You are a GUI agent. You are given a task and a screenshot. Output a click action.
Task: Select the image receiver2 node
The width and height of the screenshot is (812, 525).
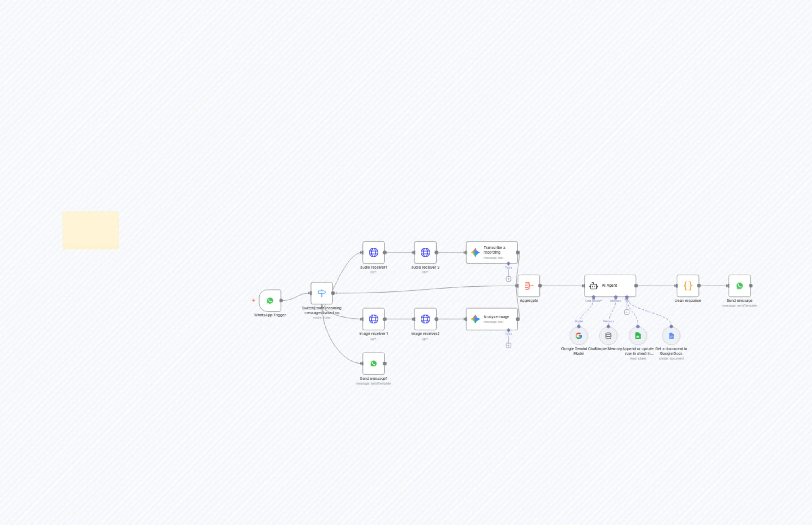point(425,319)
